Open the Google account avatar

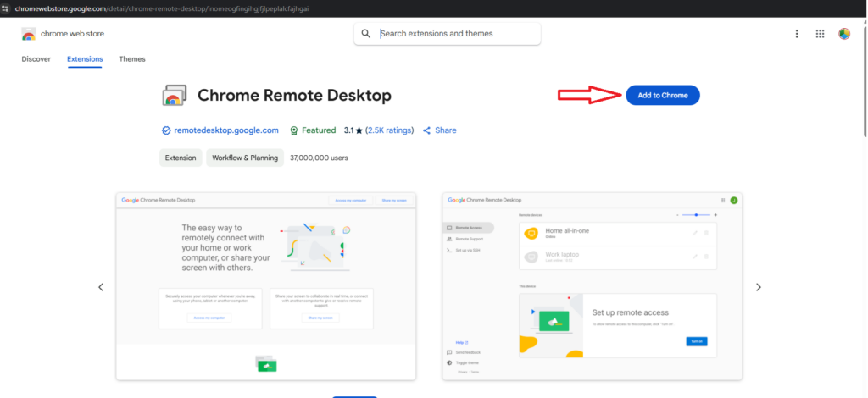click(844, 34)
